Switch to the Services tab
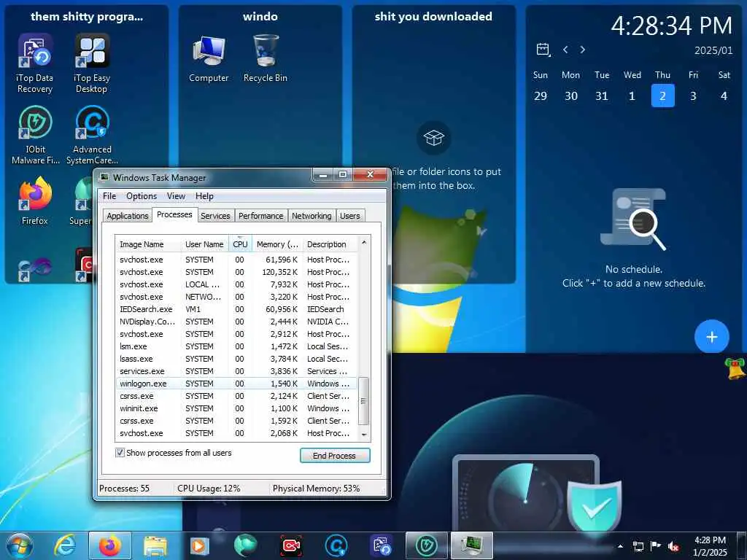 [215, 216]
